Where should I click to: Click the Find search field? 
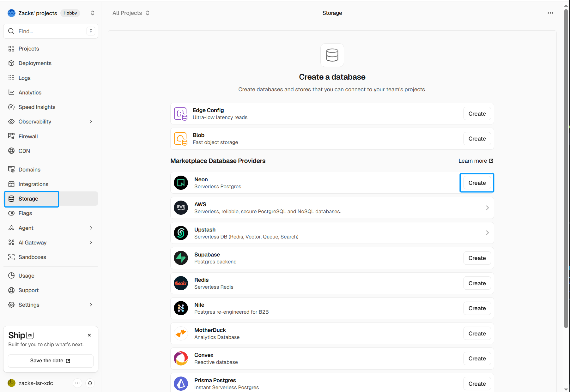coord(51,31)
